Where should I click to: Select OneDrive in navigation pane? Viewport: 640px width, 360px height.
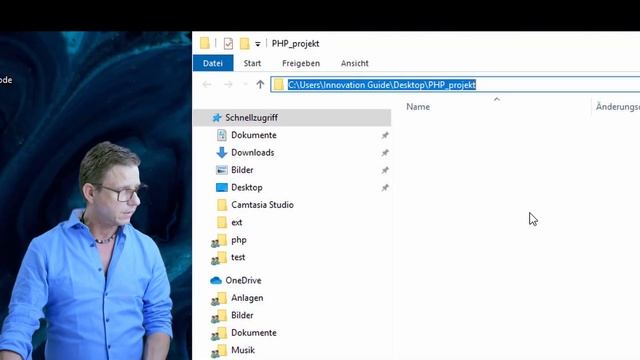(243, 280)
